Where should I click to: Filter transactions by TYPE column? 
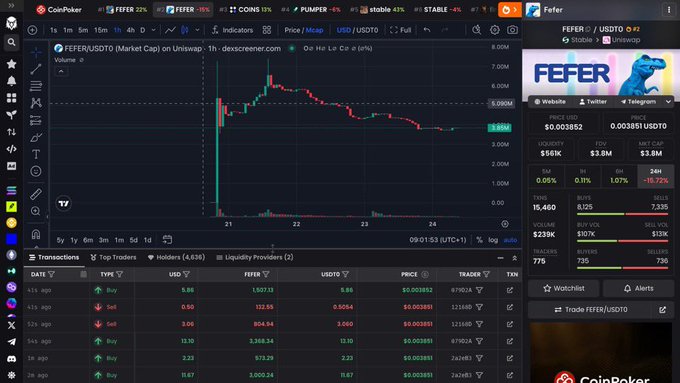click(119, 274)
